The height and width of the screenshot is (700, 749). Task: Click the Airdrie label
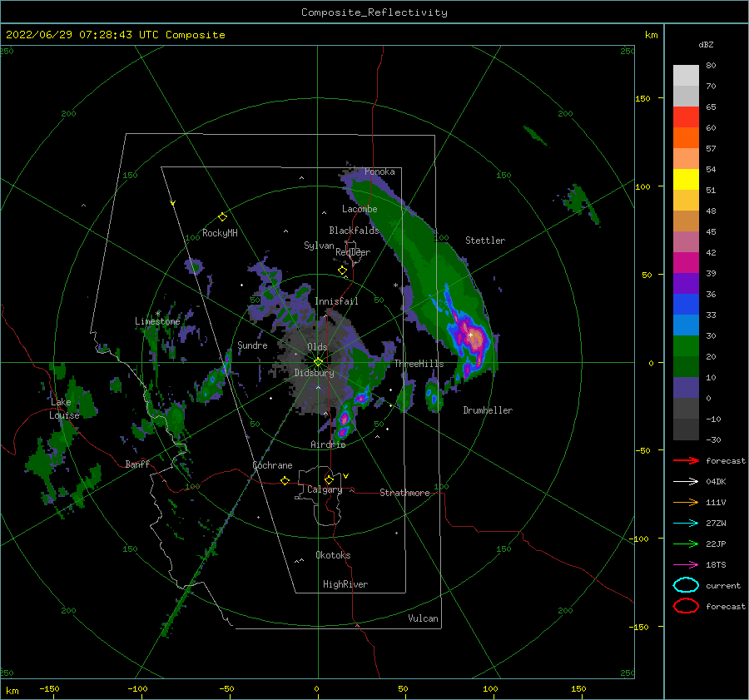328,444
